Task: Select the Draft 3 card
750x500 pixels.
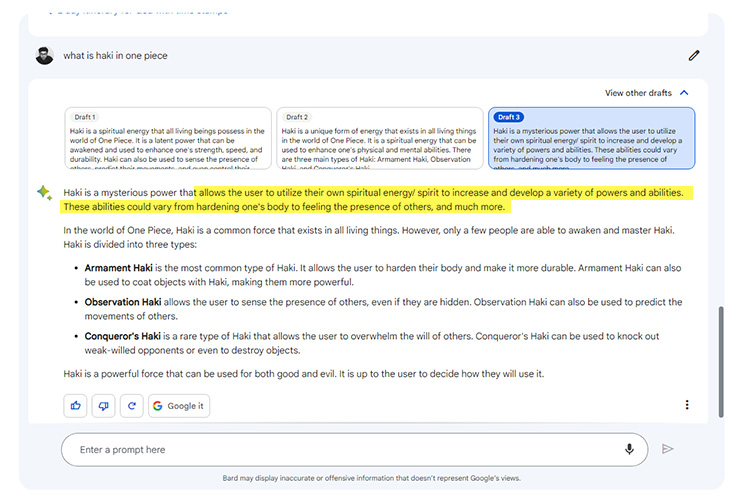Action: tap(592, 138)
